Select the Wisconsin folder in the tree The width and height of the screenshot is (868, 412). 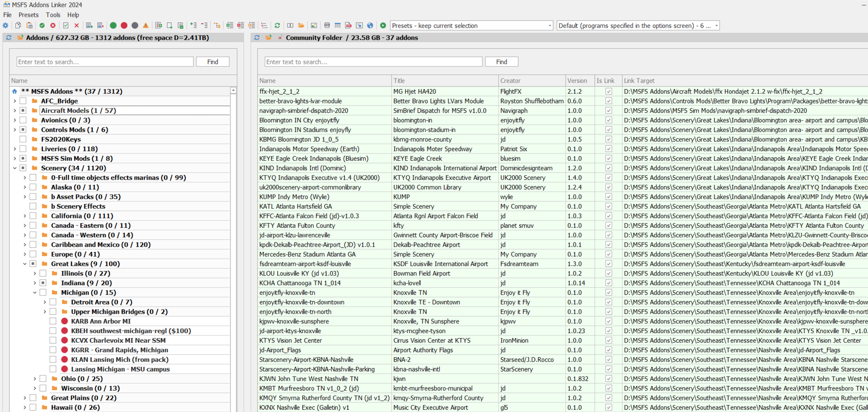click(90, 388)
